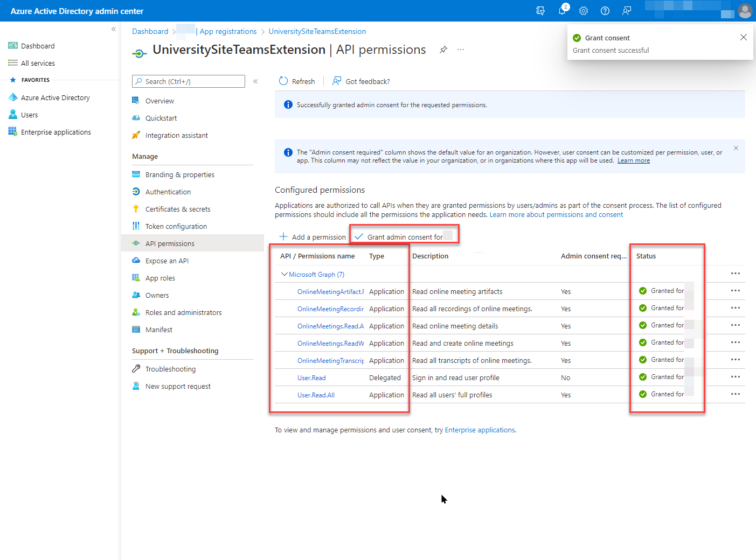Close the Grant consent notification

point(744,37)
